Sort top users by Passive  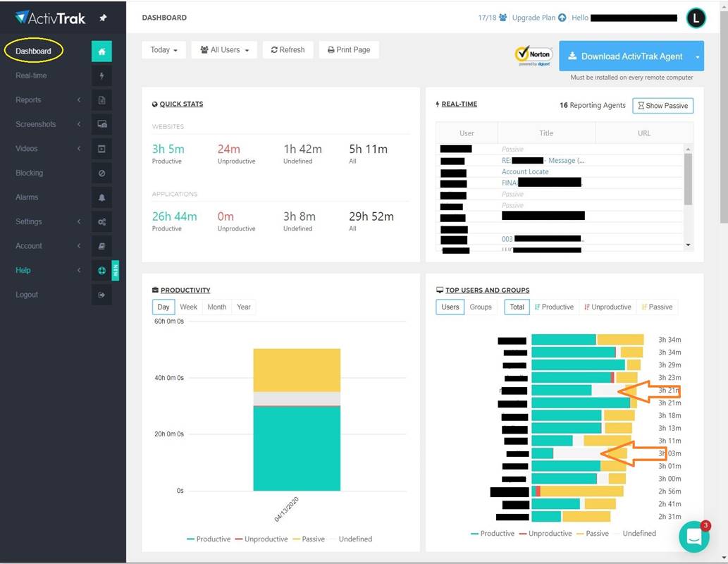pos(657,307)
